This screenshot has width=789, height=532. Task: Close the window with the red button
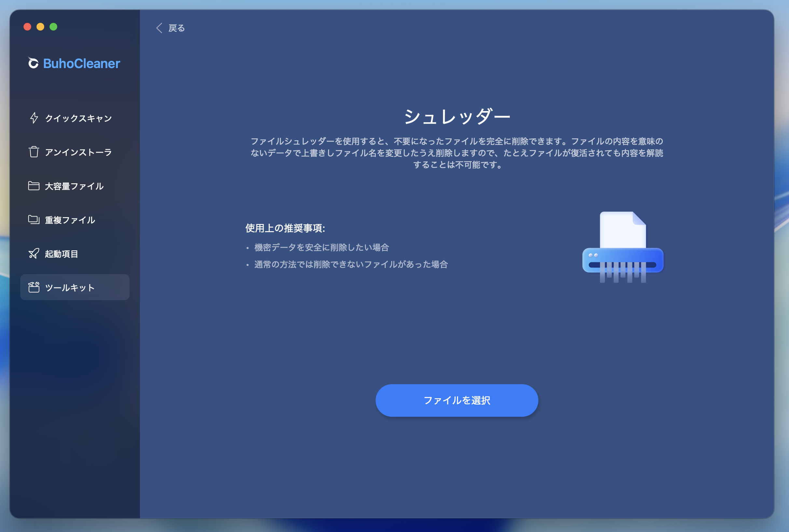(27, 27)
